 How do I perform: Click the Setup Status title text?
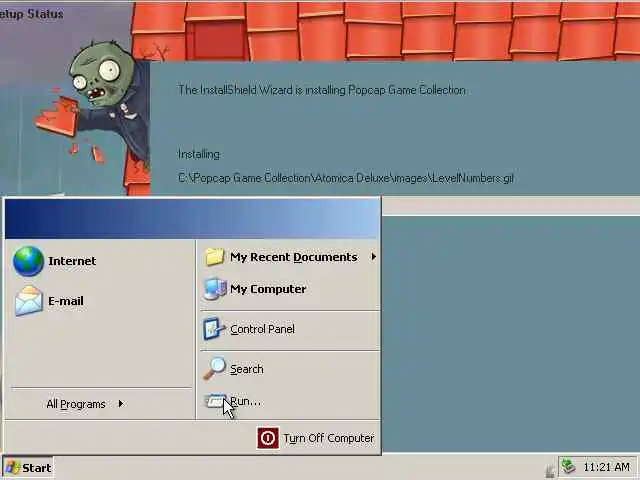pyautogui.click(x=31, y=14)
